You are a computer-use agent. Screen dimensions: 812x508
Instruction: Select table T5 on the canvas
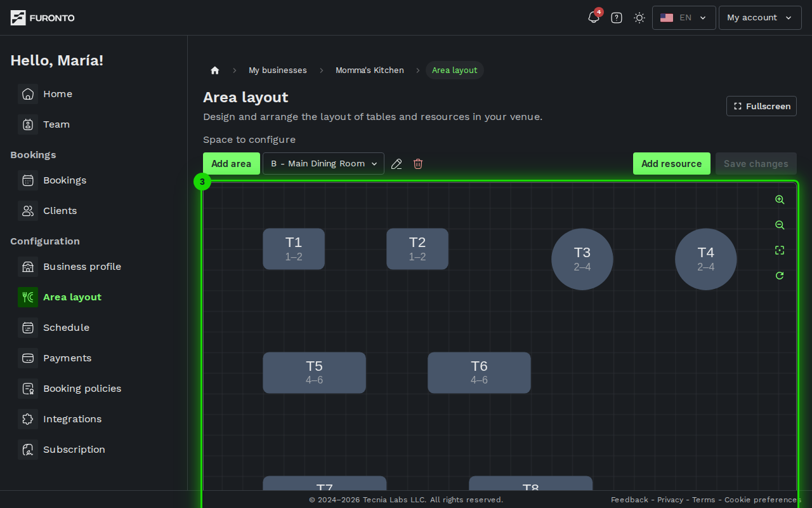tap(315, 373)
